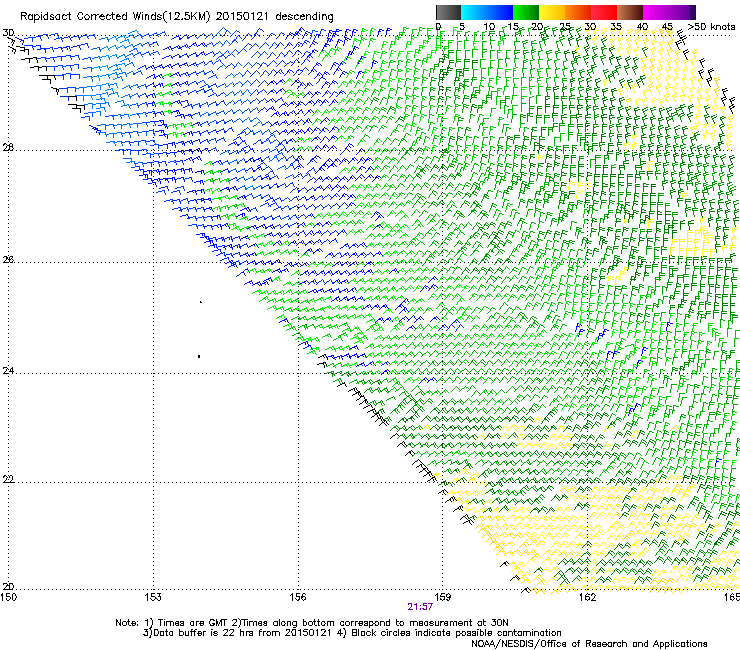The height and width of the screenshot is (650, 740).
Task: Click the magenta 40-45 knots legend swatch
Action: coord(656,12)
